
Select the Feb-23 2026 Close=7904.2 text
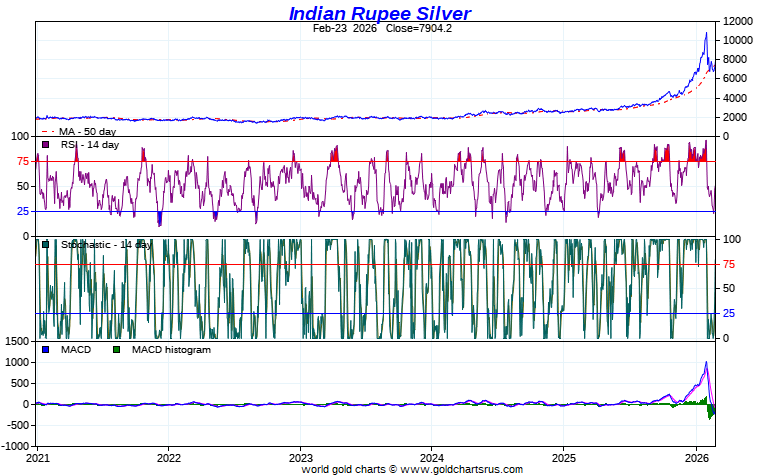[382, 29]
